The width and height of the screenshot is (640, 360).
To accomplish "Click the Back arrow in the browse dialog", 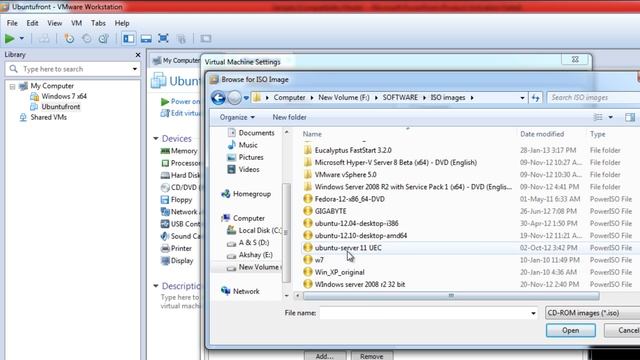I will tap(218, 98).
